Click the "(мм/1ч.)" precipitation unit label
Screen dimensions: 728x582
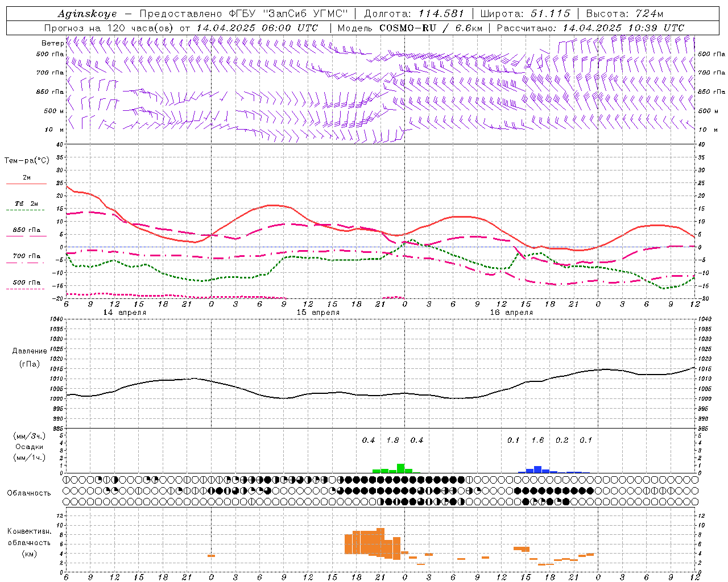tap(30, 458)
